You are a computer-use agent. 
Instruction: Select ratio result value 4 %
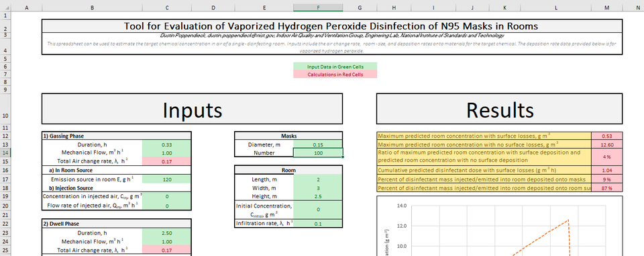click(606, 157)
